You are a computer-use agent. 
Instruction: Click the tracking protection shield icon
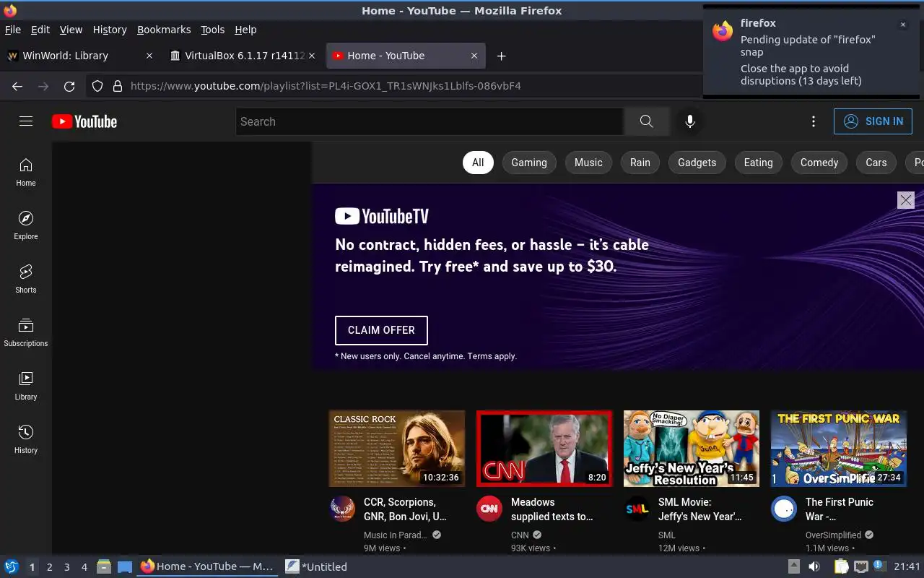pyautogui.click(x=97, y=86)
